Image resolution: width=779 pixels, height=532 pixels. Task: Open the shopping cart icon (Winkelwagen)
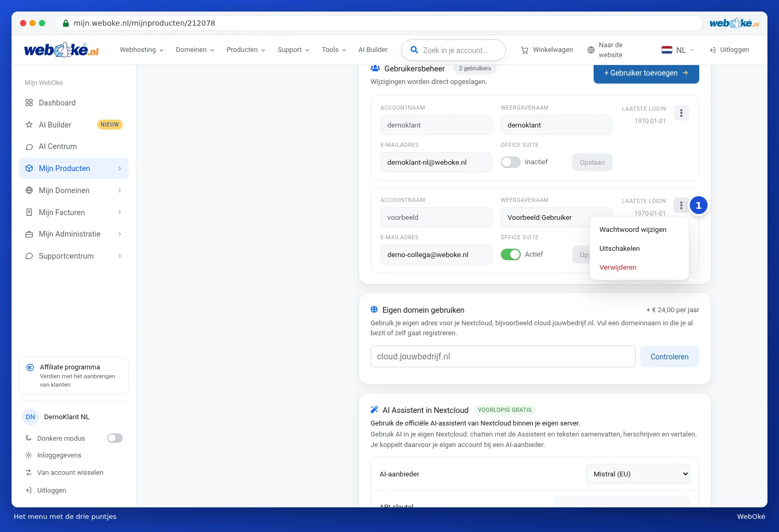click(524, 50)
